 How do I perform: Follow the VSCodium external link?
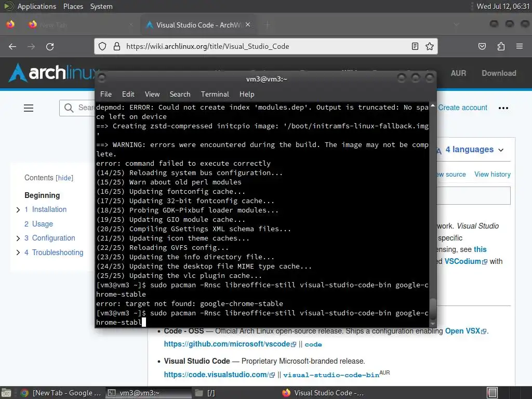pos(465,261)
